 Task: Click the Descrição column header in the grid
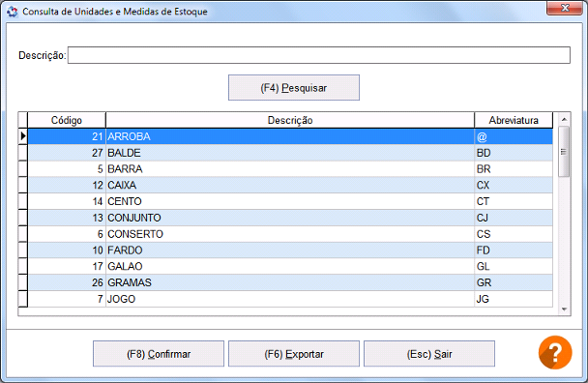[x=290, y=120]
